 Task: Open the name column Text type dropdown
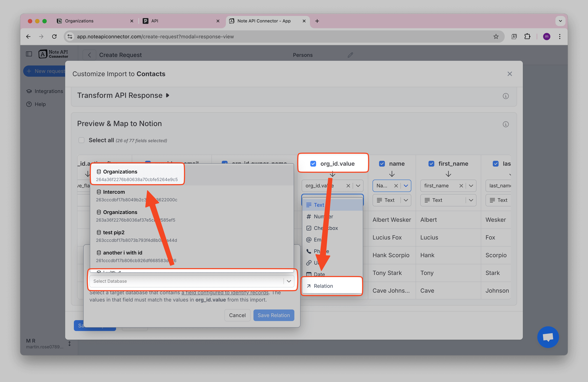click(x=392, y=200)
